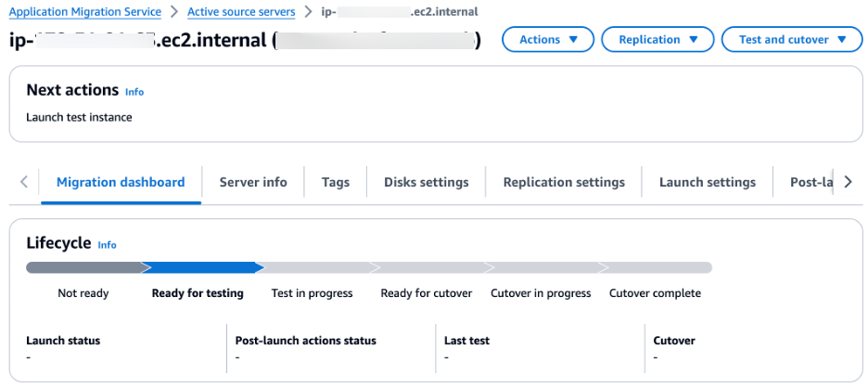Click the 'Launch status' label
Image resolution: width=868 pixels, height=388 pixels.
tap(63, 341)
